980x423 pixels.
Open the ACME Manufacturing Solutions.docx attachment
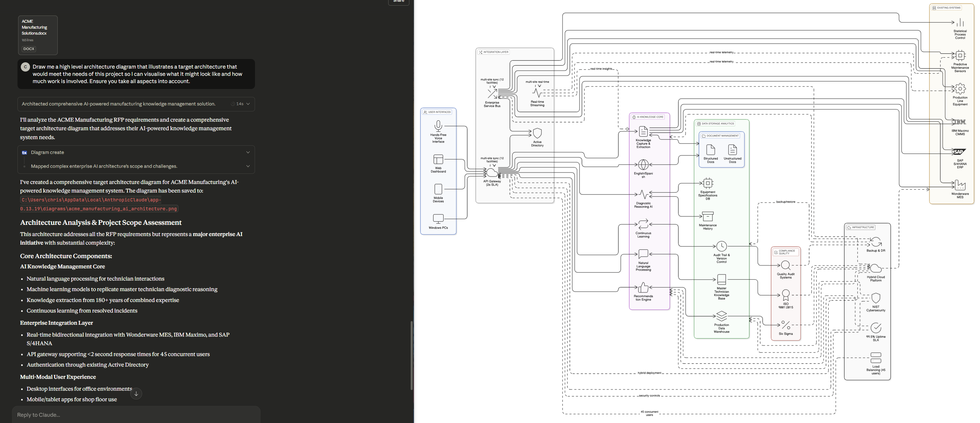38,35
